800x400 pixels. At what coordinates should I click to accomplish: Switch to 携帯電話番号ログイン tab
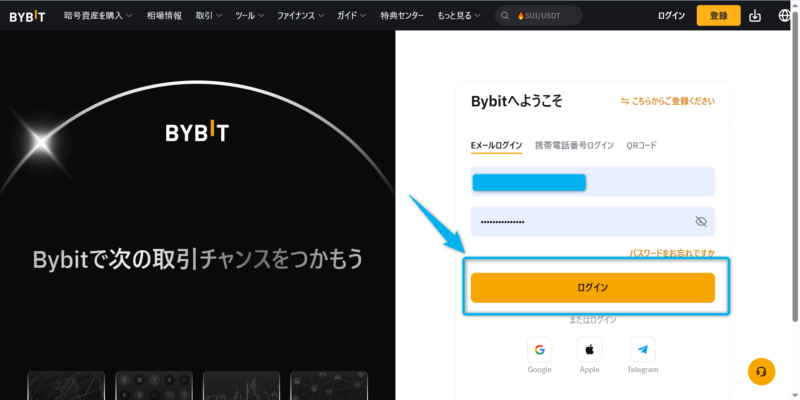[574, 146]
